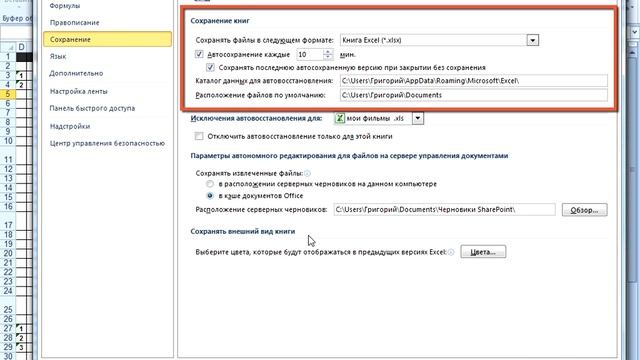Open Панель быстрого доступа category
Screen dimensions: 640x360
point(92,108)
